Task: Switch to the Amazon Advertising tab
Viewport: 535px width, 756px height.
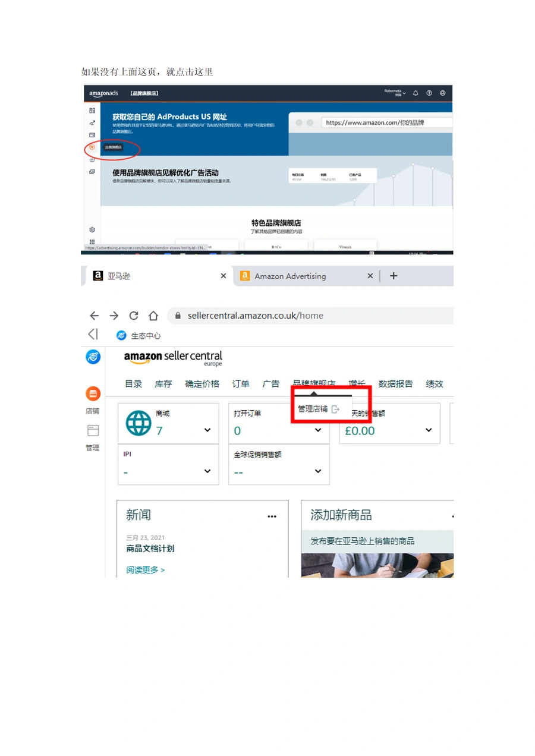Action: click(306, 276)
